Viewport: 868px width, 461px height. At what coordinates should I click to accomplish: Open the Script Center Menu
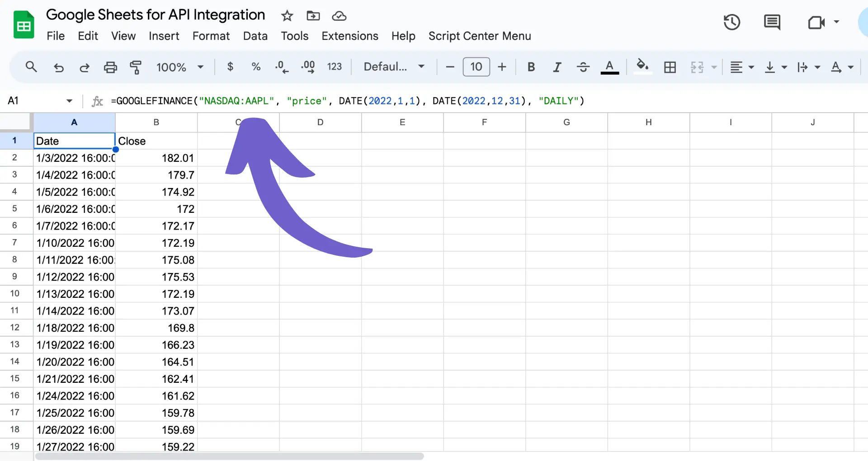480,36
